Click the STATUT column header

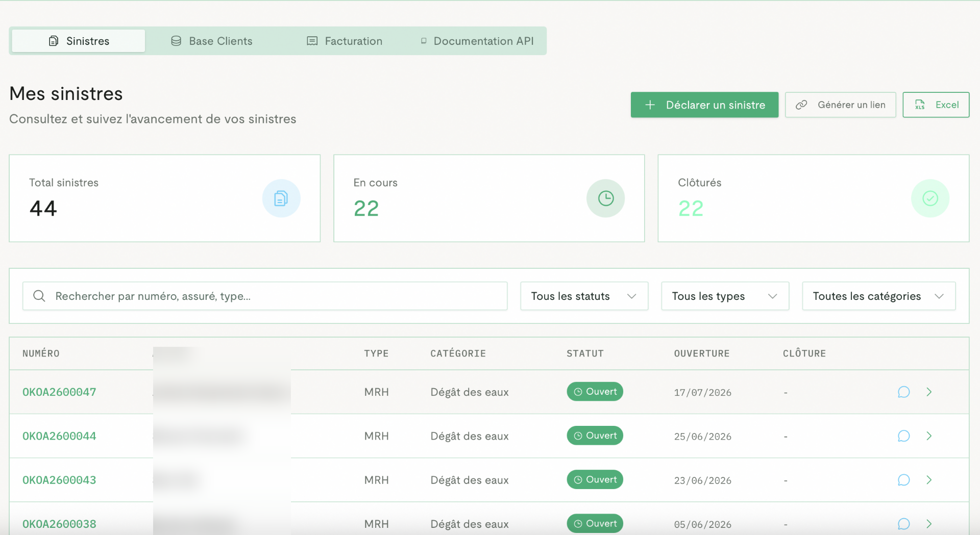pos(585,353)
